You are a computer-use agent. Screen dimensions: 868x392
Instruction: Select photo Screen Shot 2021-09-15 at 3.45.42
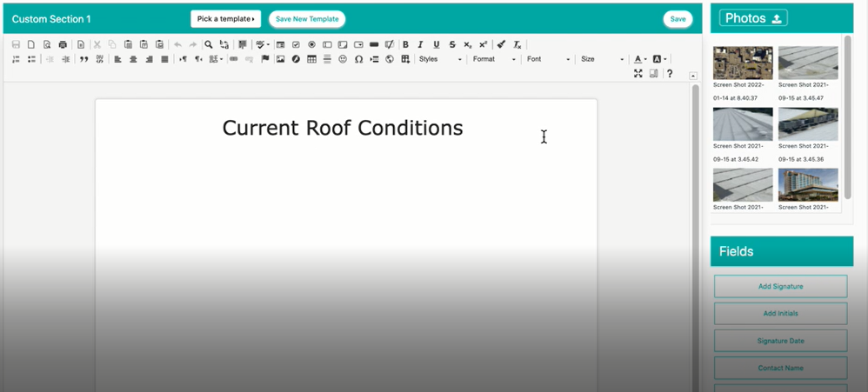pyautogui.click(x=743, y=123)
